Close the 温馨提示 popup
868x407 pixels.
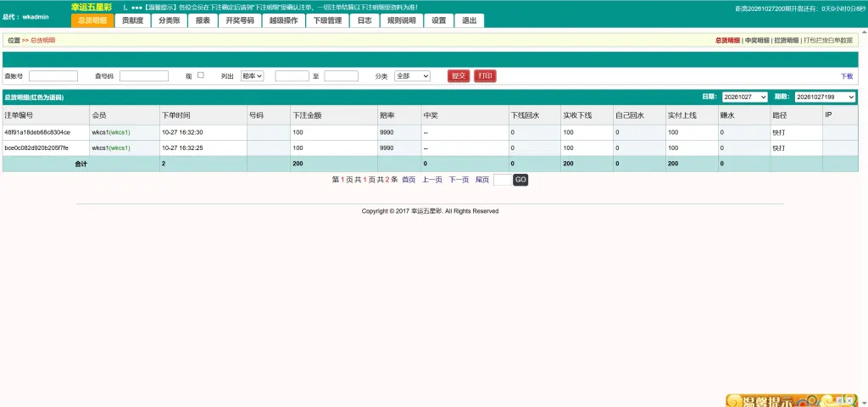click(x=849, y=399)
